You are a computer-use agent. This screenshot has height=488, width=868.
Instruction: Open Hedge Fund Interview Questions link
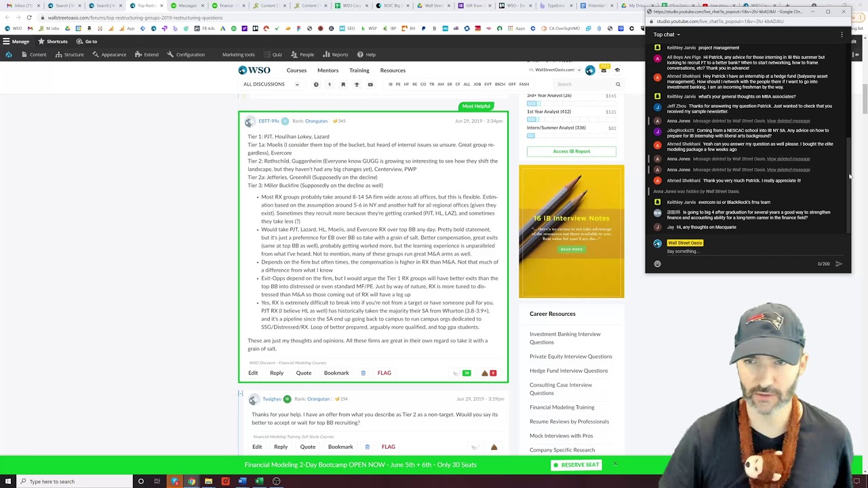pyautogui.click(x=568, y=371)
